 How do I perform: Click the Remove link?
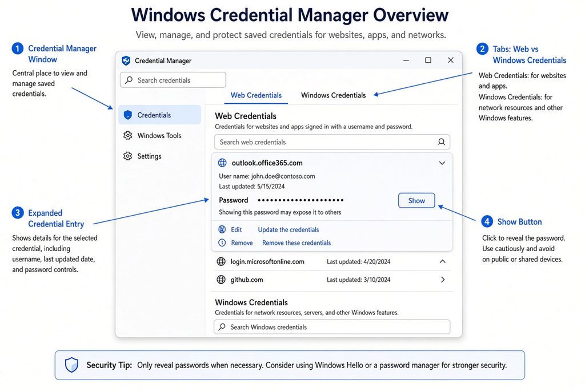pos(242,243)
